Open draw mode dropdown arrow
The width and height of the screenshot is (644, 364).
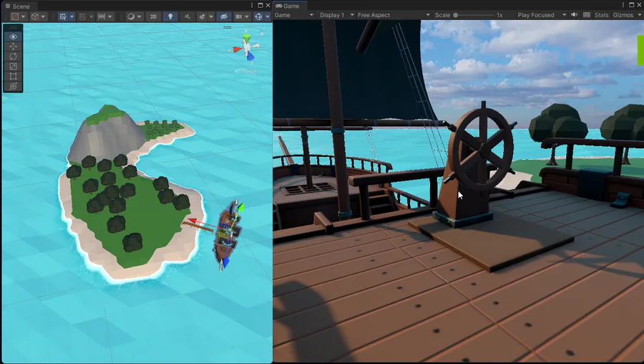coord(140,16)
